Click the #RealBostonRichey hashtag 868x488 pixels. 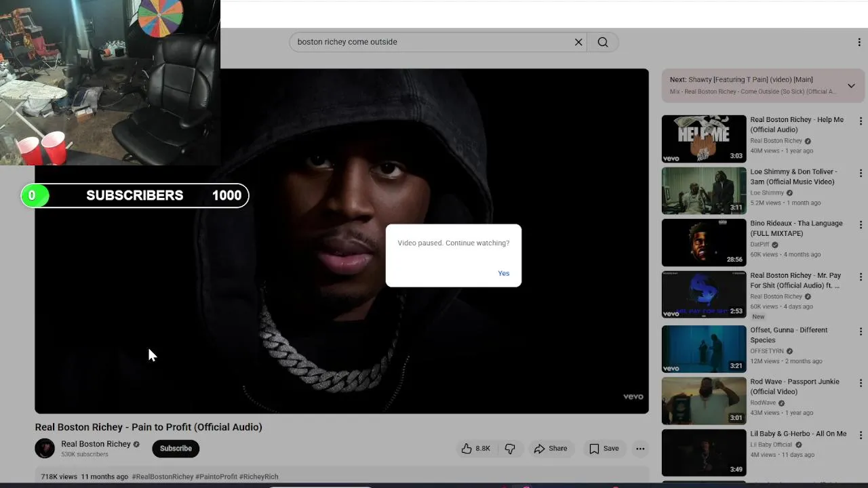point(163,476)
